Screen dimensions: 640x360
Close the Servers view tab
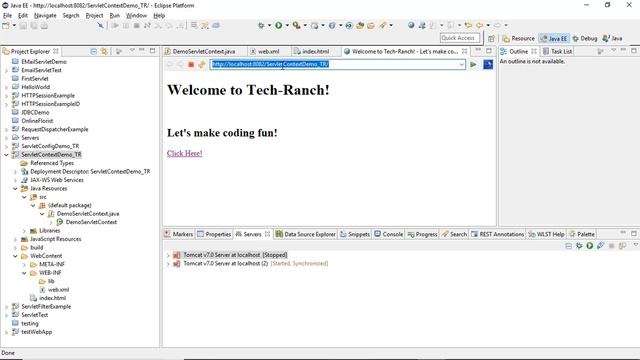pos(267,234)
